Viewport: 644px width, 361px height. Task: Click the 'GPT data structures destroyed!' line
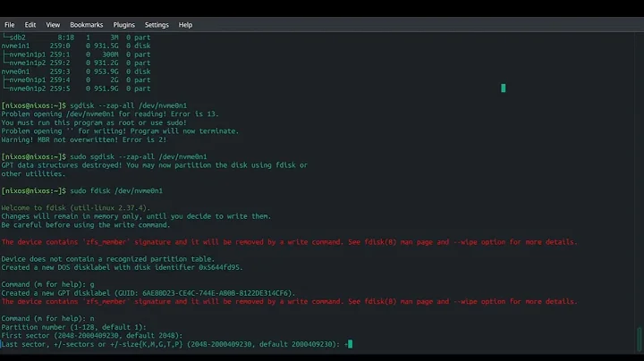(154, 165)
